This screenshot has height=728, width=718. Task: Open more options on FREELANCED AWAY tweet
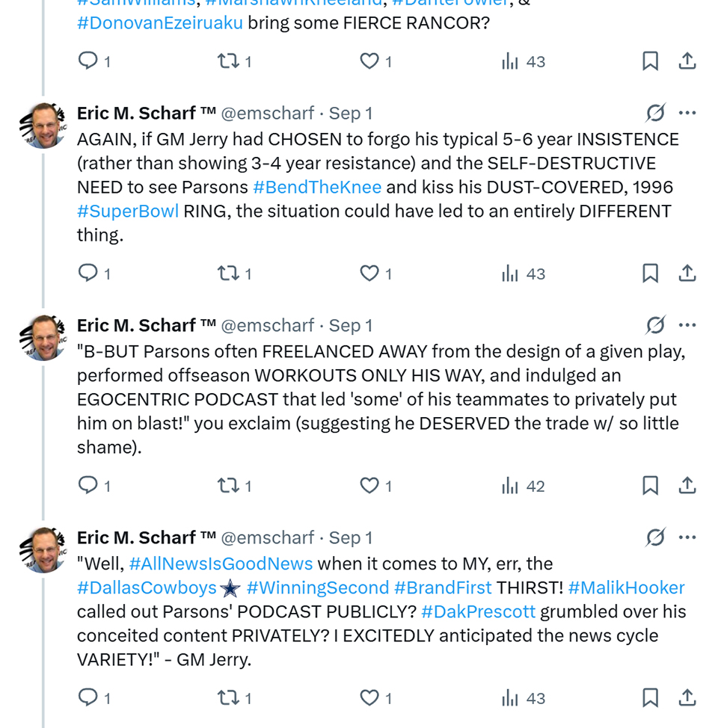pos(687,325)
